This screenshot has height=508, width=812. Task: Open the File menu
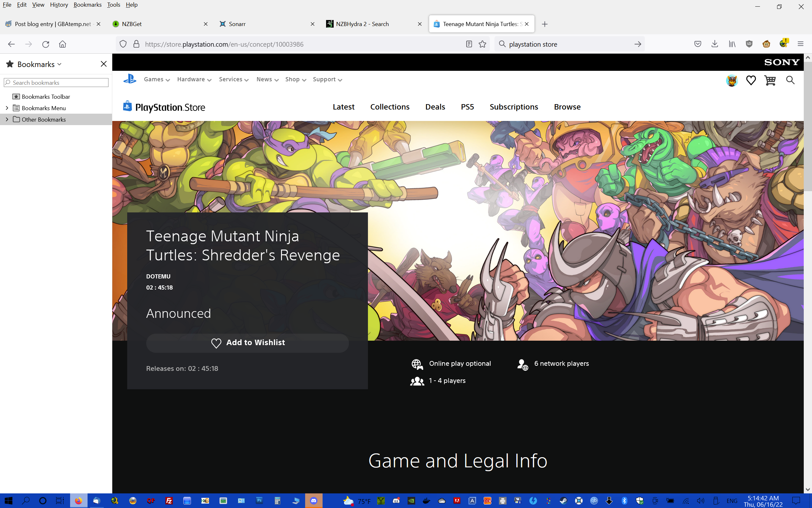(x=7, y=5)
